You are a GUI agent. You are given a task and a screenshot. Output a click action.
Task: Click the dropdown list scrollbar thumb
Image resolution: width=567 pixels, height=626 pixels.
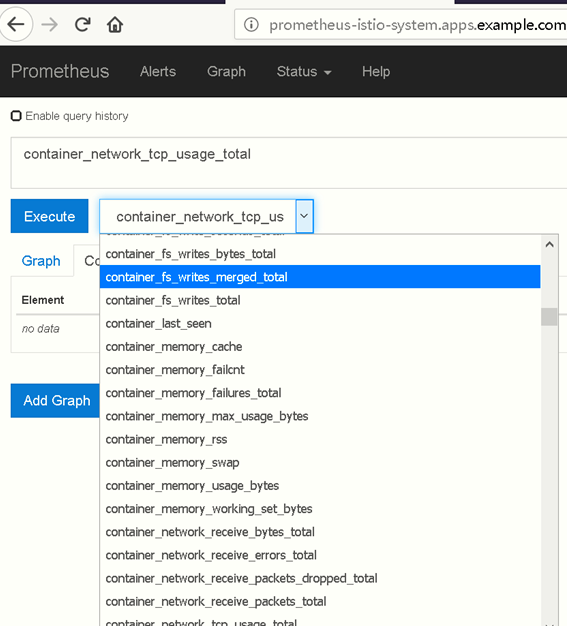549,317
